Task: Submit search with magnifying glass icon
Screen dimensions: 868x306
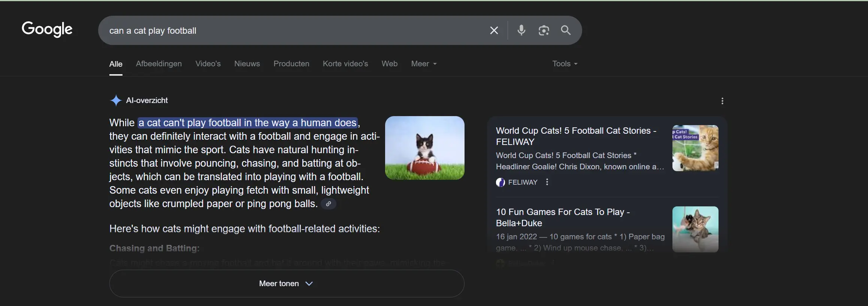Action: [x=566, y=30]
